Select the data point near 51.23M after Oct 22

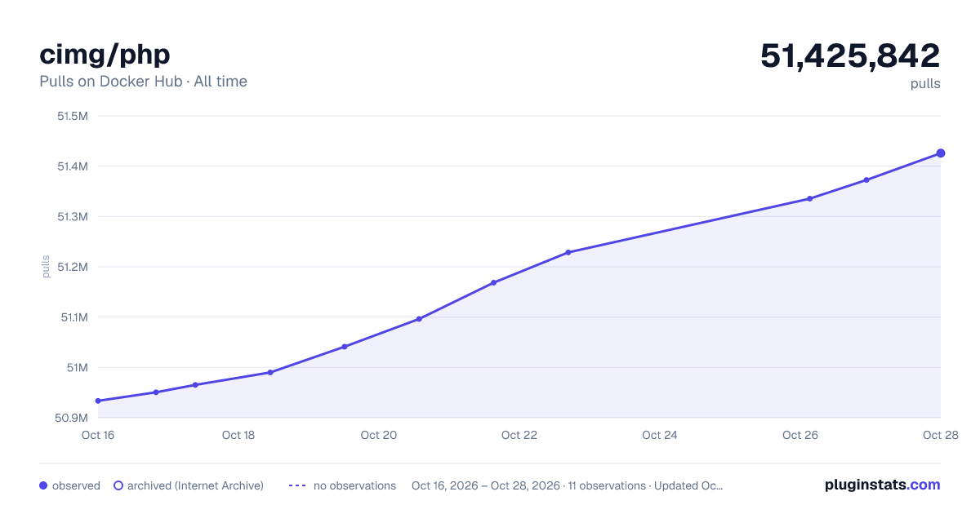pyautogui.click(x=568, y=252)
